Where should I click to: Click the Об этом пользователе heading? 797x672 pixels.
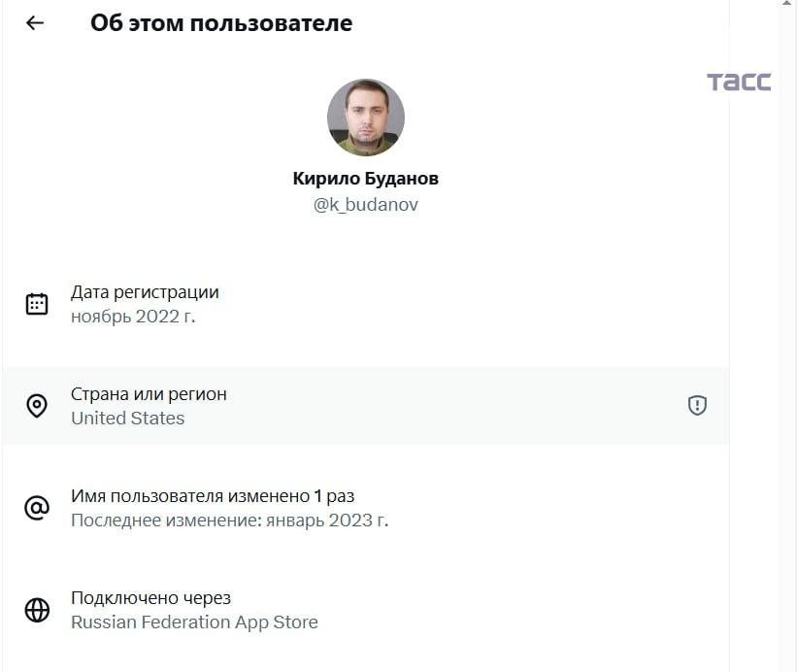point(221,23)
